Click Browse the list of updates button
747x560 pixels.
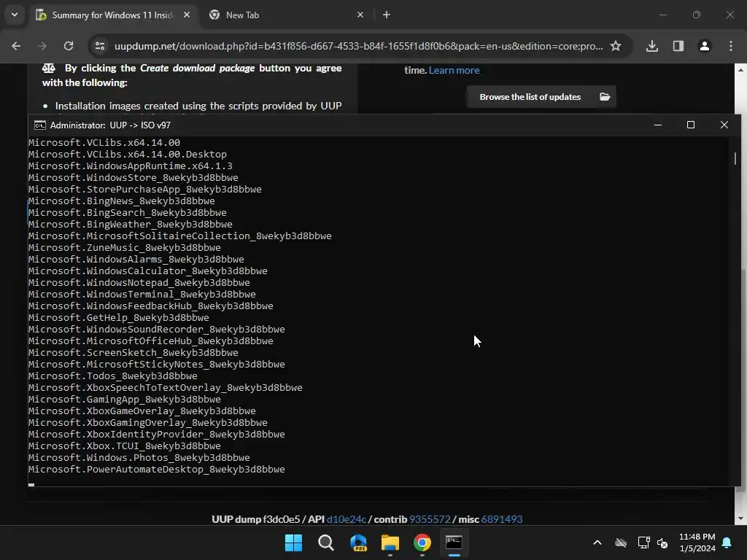click(541, 97)
